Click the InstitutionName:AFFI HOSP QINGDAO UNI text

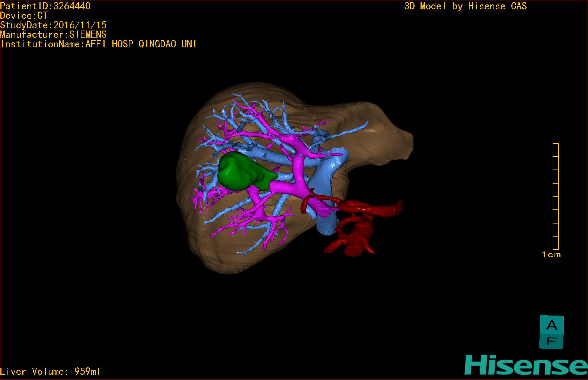click(x=98, y=44)
